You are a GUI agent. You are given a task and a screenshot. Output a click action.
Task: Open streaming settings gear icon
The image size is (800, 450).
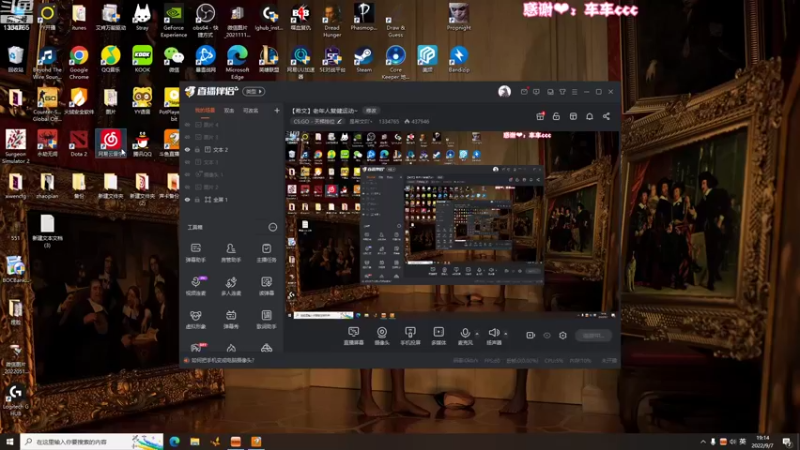click(563, 335)
